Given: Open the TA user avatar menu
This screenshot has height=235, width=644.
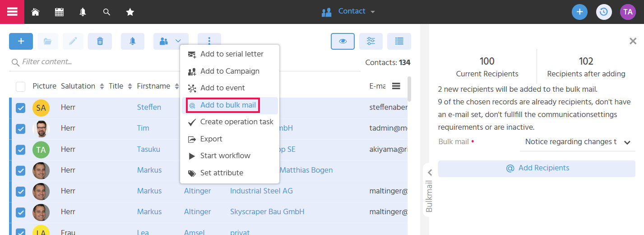Looking at the screenshot, I should 628,12.
